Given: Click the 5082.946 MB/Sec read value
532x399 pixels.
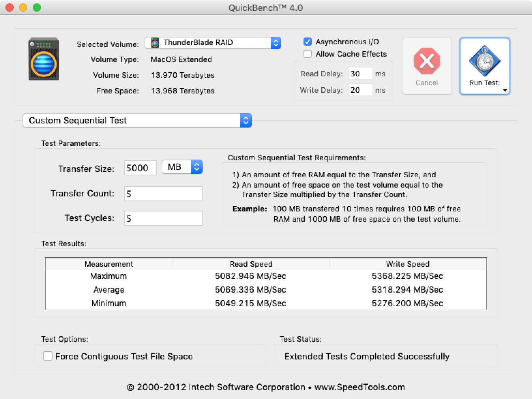Looking at the screenshot, I should pyautogui.click(x=251, y=276).
